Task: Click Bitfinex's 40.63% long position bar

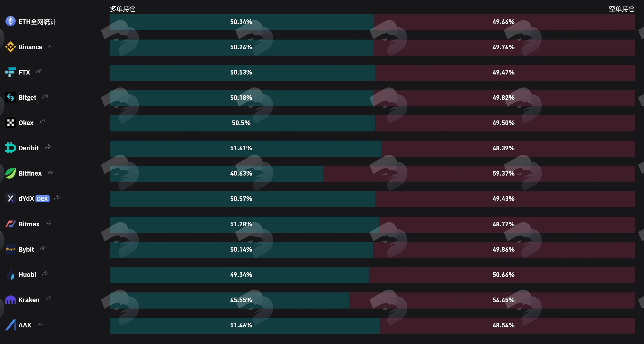Action: [x=217, y=174]
